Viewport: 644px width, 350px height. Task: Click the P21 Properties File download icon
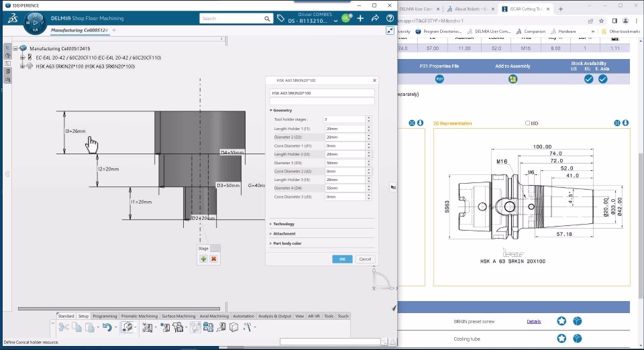point(439,79)
